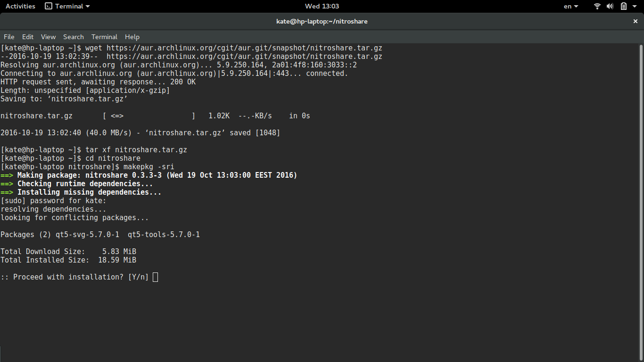Screen dimensions: 644x362
Task: Click 'Total Download Size: 5.83 MiB' line
Action: click(x=68, y=252)
